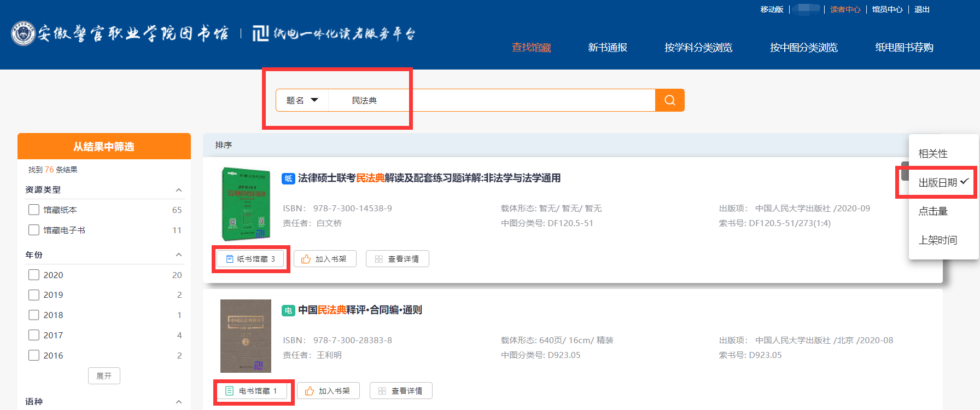The image size is (980, 410).
Task: Check the 馆藏纸本 checkbox
Action: [x=34, y=210]
